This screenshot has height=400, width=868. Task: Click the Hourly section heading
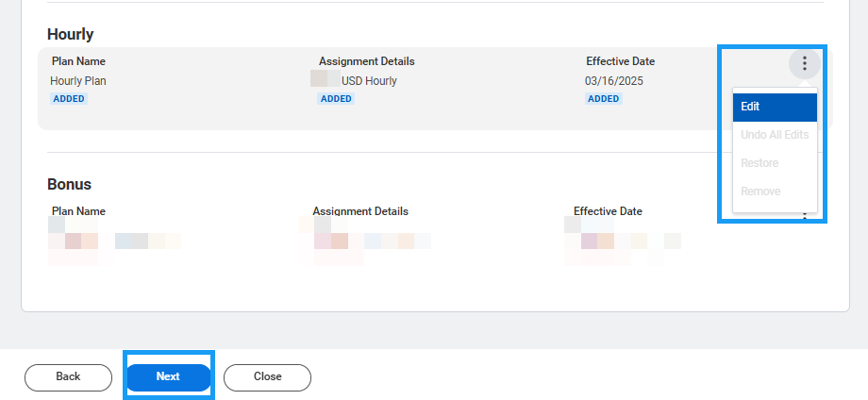click(71, 35)
